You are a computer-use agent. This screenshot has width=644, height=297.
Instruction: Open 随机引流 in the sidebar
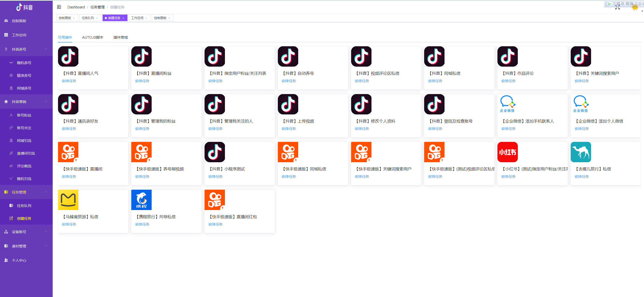pyautogui.click(x=26, y=179)
